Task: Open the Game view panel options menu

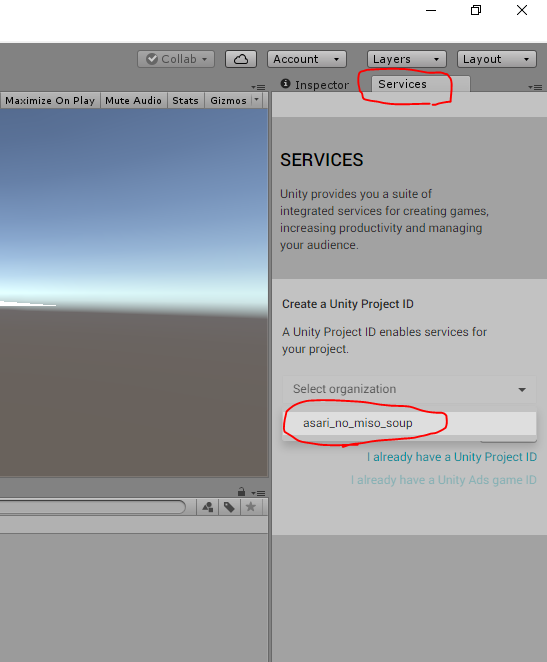Action: [258, 87]
